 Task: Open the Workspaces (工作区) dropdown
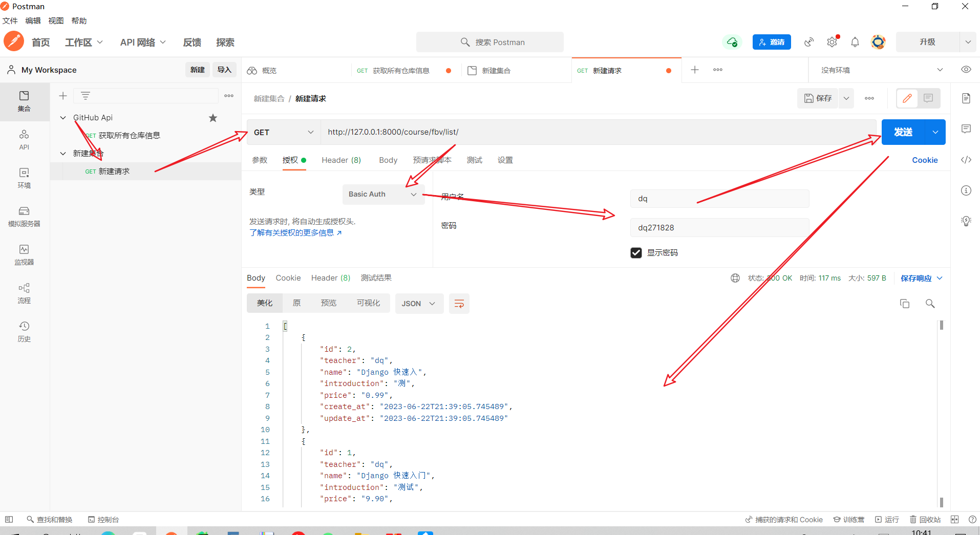[x=84, y=42]
